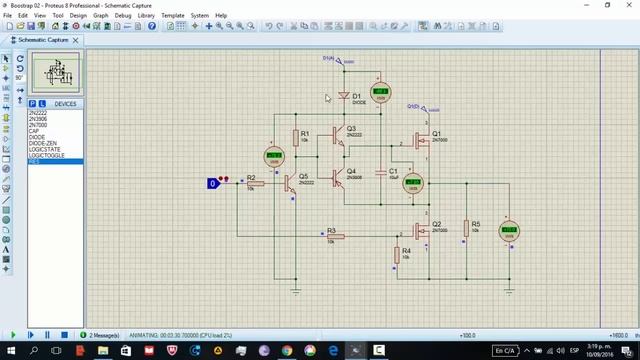The height and width of the screenshot is (360, 640).
Task: Click the horizontal mirror (X-flip) icon
Action: click(x=20, y=90)
